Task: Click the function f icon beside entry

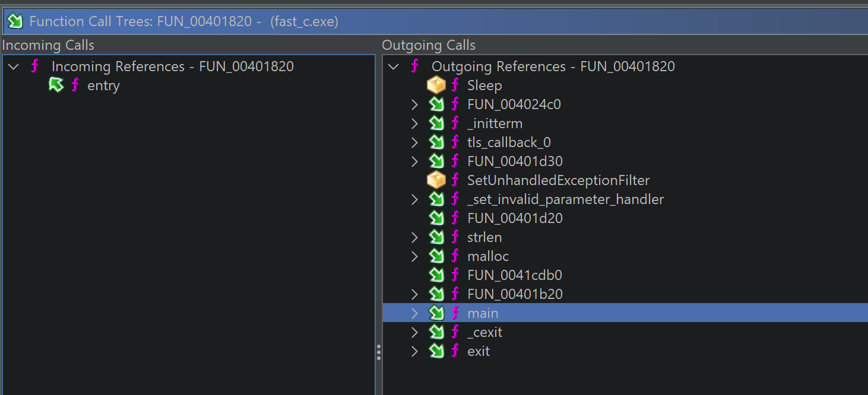Action: click(75, 85)
